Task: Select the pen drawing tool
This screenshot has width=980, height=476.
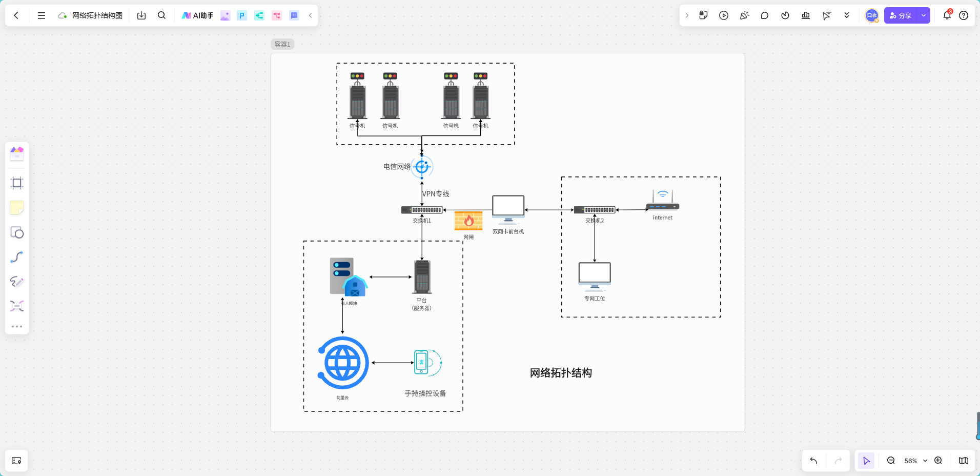Action: click(17, 282)
